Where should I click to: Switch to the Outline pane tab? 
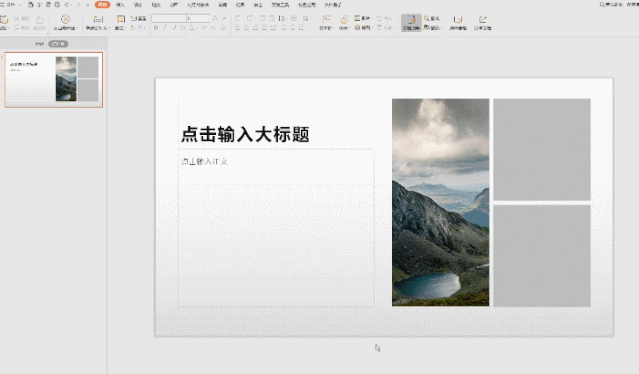click(x=39, y=44)
